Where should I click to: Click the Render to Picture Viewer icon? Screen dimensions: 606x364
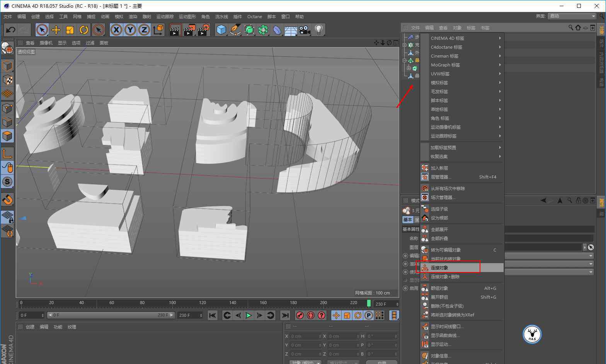[189, 30]
